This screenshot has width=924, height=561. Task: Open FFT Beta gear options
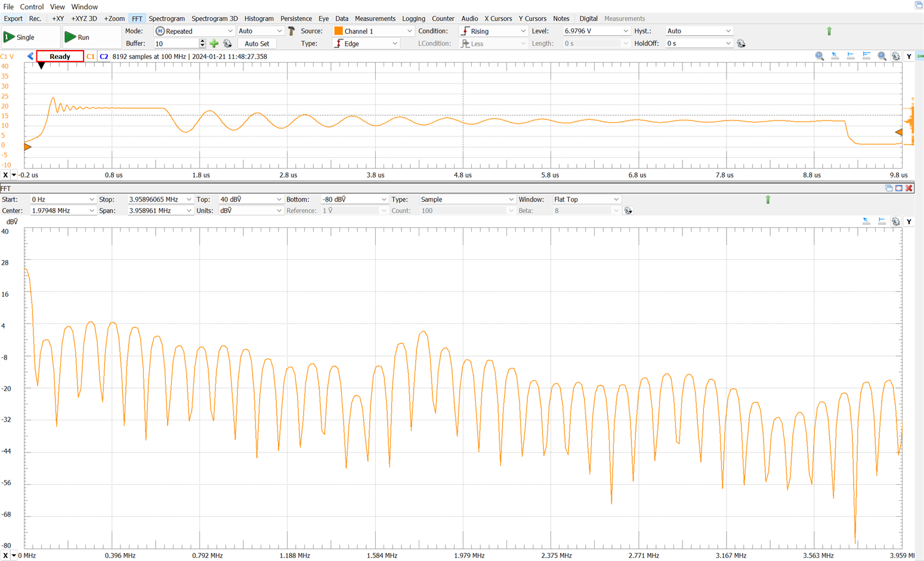[x=628, y=211]
